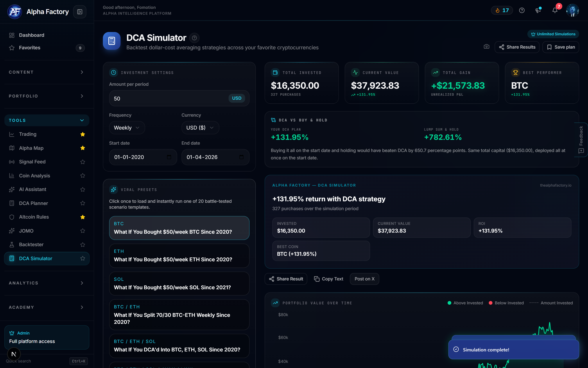
Task: Expand the Analytics section
Action: pyautogui.click(x=47, y=283)
